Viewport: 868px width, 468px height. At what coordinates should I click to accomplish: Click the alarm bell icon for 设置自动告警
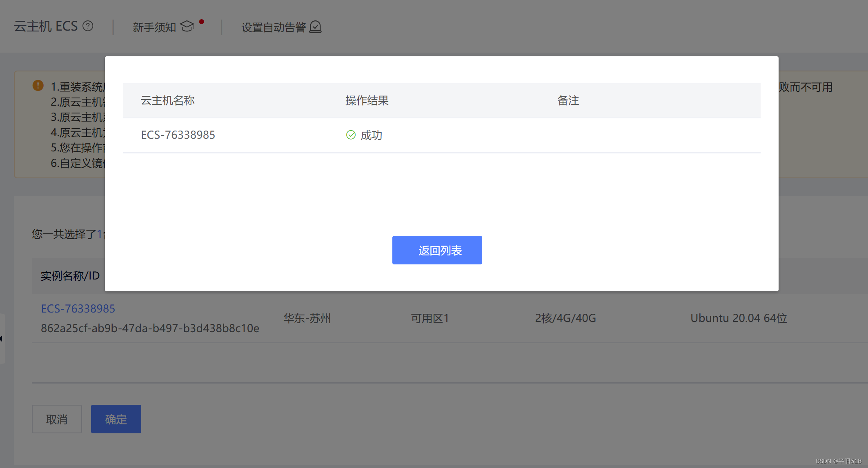point(315,27)
